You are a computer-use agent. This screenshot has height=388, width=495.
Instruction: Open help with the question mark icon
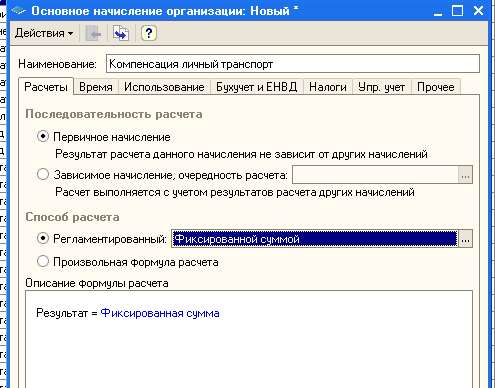(x=149, y=33)
